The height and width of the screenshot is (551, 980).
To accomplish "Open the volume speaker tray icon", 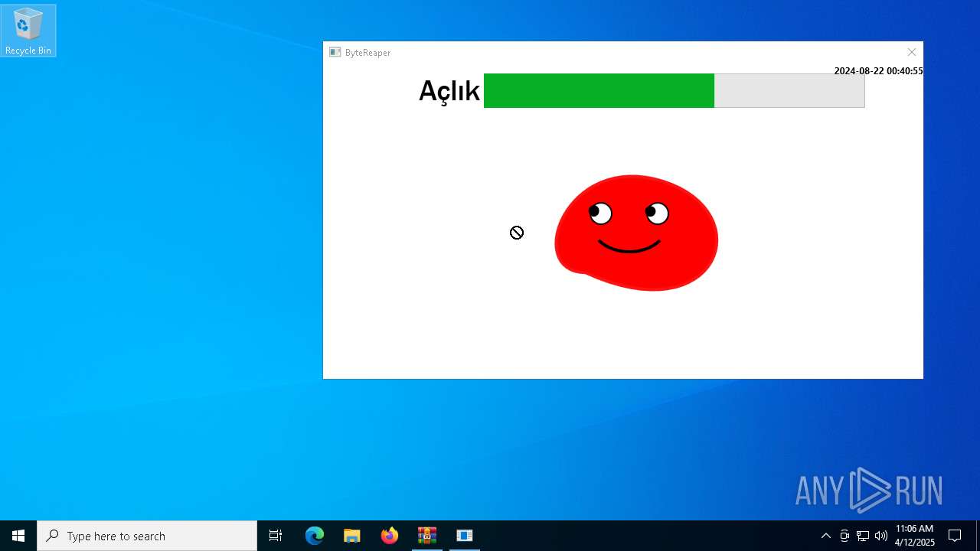I will (x=881, y=536).
